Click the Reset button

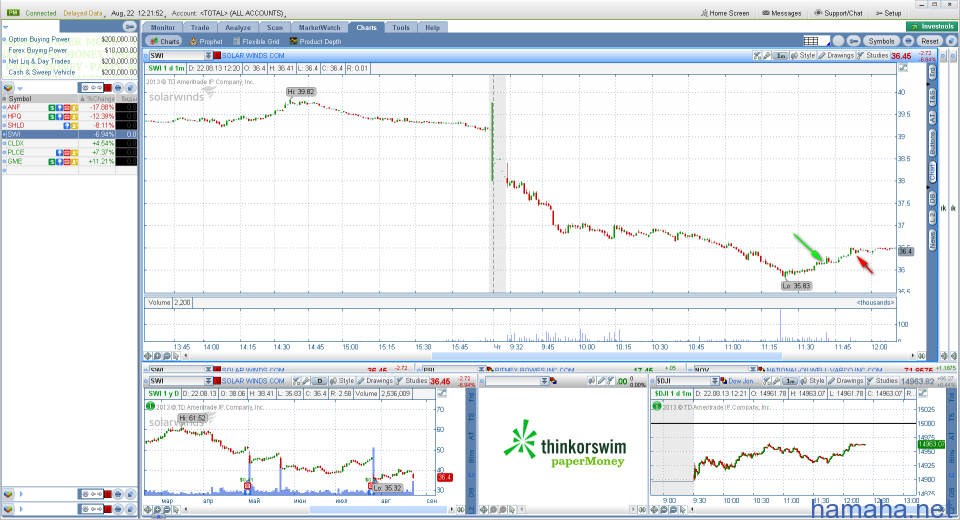[x=930, y=40]
